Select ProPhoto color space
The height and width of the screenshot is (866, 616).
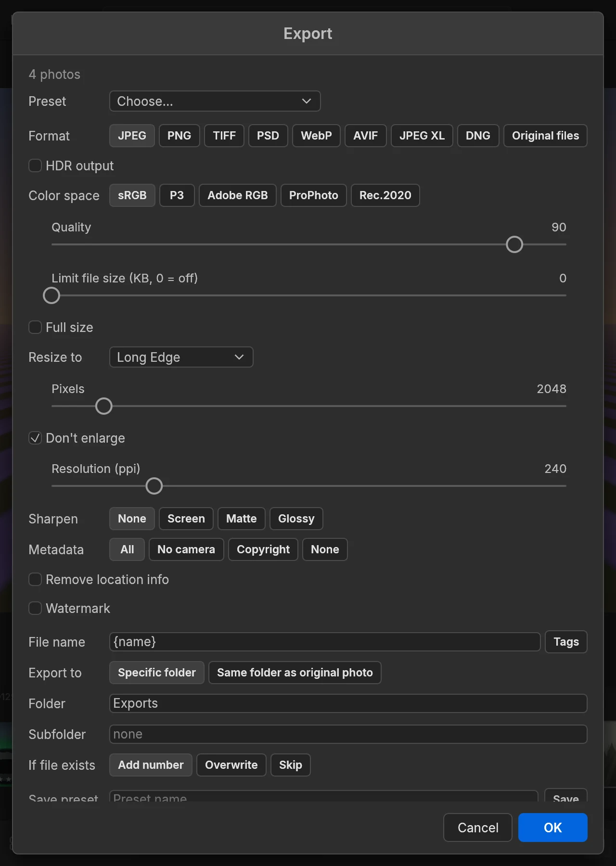pos(314,195)
